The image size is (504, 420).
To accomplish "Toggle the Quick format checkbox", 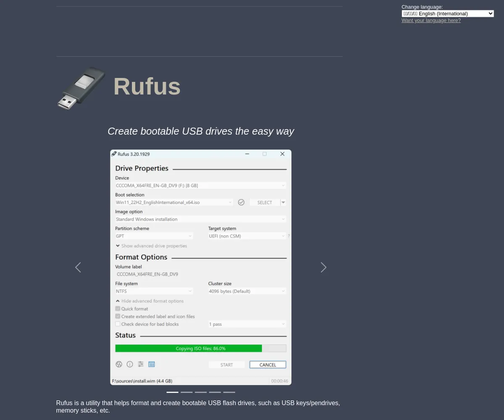I will [118, 309].
